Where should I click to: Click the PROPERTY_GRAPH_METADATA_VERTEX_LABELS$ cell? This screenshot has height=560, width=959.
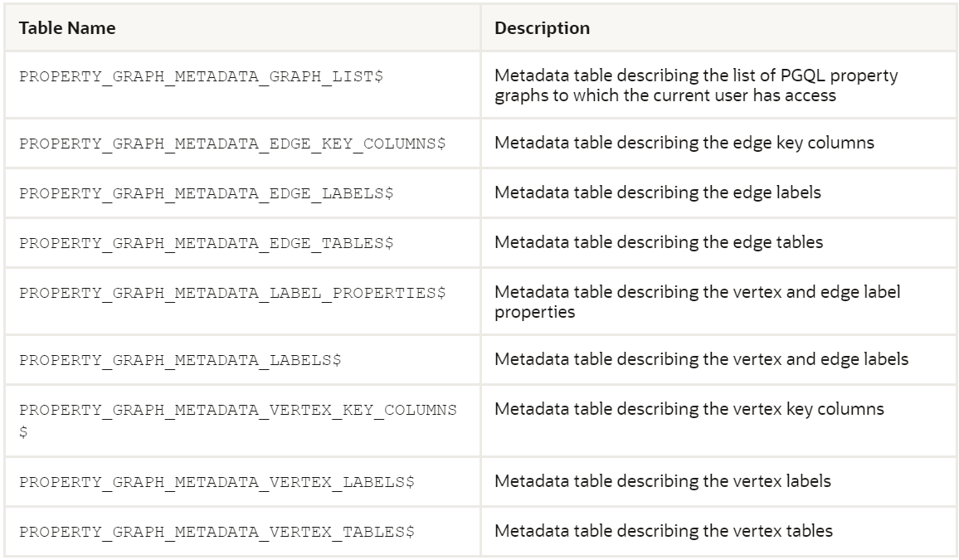tap(214, 481)
